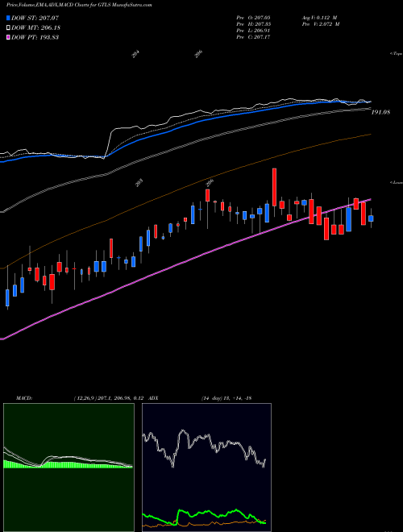Select the 'DOW ST: 207.07' legend text

(x=35, y=18)
